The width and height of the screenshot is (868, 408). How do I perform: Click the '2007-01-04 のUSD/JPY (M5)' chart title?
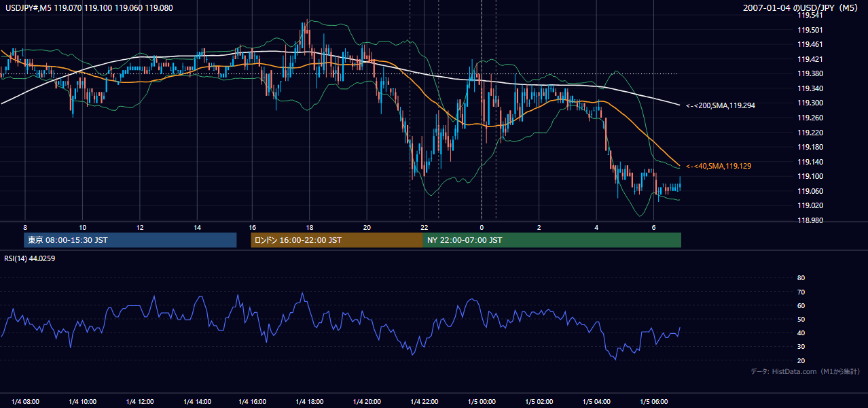pyautogui.click(x=802, y=8)
